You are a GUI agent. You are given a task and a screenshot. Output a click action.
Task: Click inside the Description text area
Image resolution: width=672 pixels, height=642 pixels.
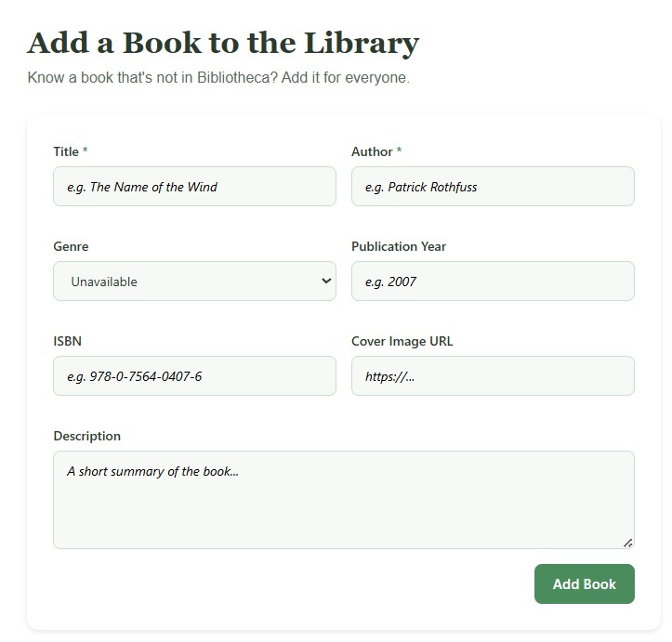(343, 500)
